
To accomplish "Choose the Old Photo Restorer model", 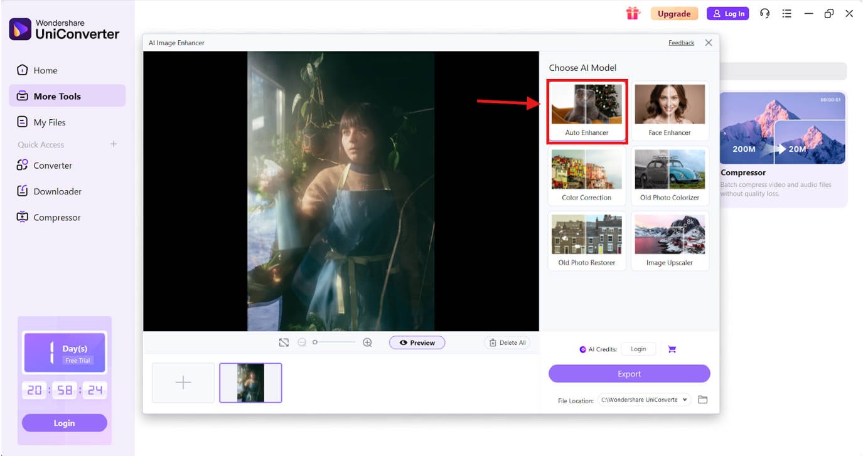I will (x=587, y=241).
